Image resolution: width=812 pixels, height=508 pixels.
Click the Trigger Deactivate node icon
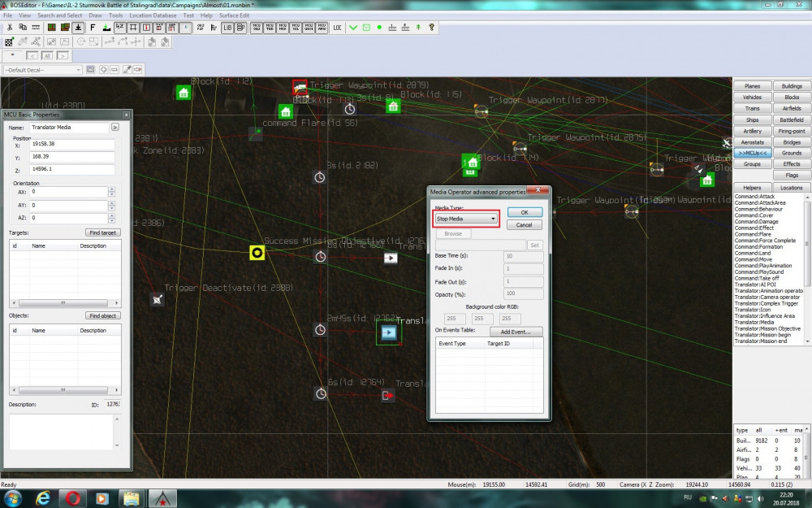pos(158,299)
